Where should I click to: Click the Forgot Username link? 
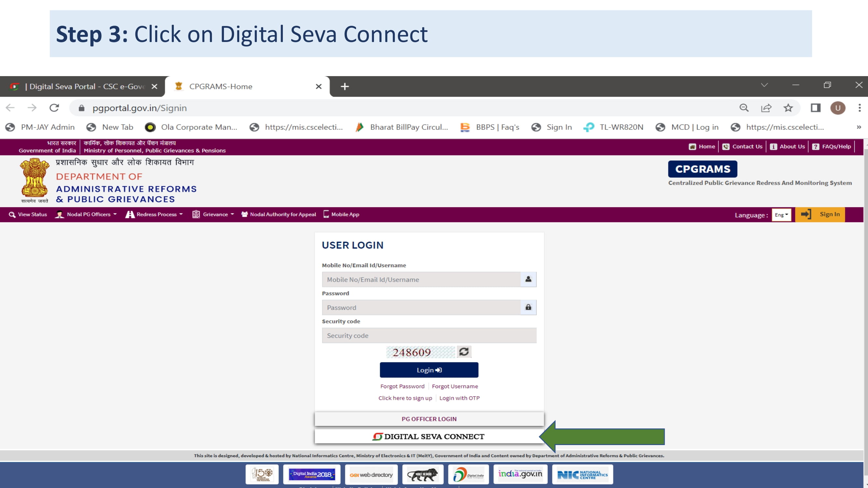pyautogui.click(x=455, y=386)
